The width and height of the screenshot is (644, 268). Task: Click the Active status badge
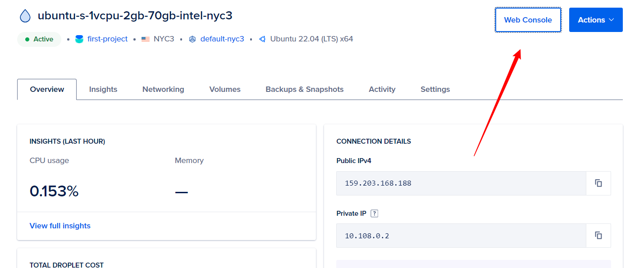tap(39, 39)
